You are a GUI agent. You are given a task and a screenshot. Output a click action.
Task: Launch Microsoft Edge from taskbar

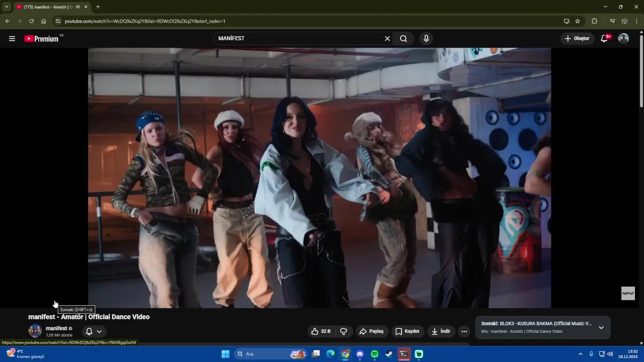click(x=330, y=354)
